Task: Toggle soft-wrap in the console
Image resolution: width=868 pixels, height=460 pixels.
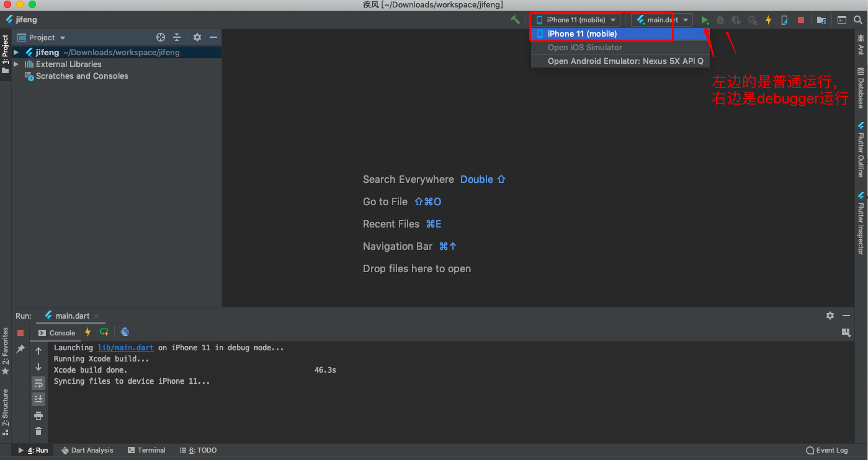Action: 38,383
